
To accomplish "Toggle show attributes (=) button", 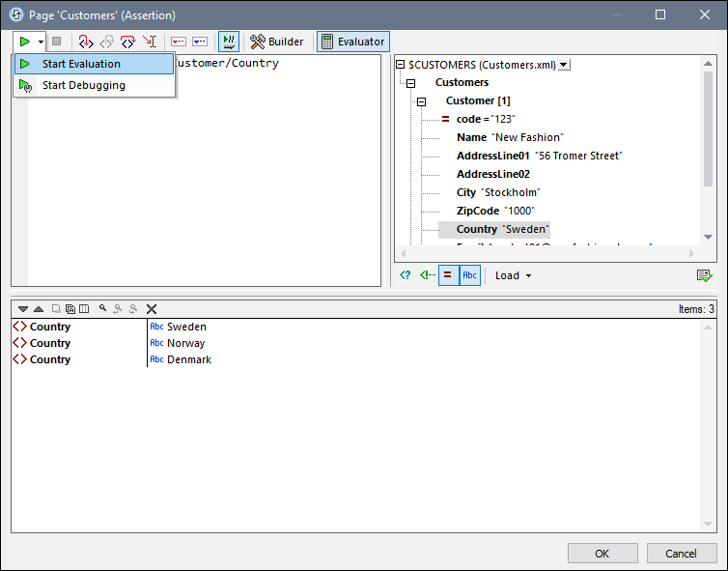I will (448, 275).
